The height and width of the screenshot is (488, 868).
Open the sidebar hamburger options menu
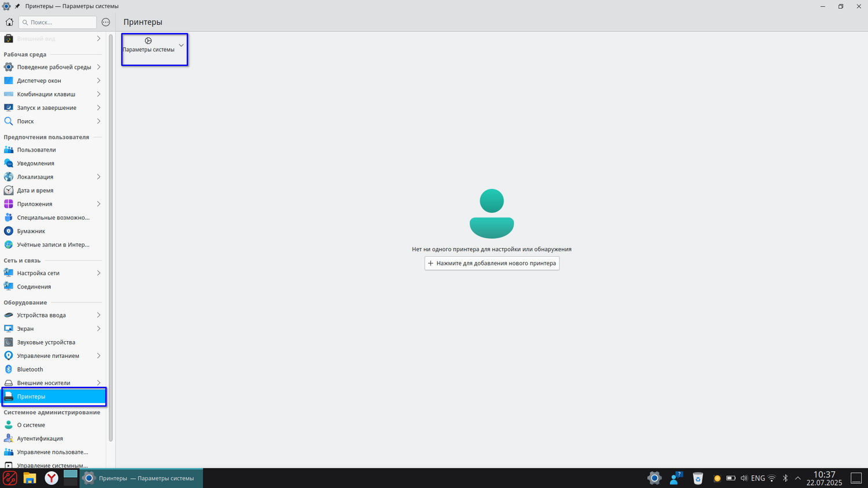106,22
